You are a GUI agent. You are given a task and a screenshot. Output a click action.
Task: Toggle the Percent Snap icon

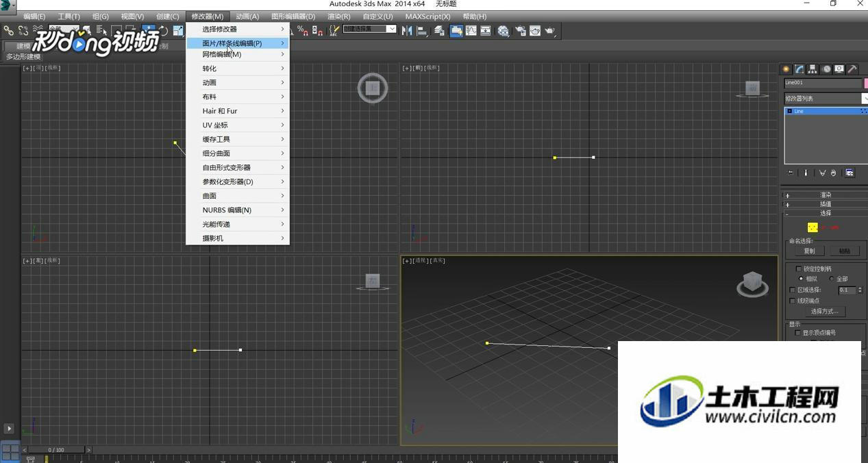point(302,30)
